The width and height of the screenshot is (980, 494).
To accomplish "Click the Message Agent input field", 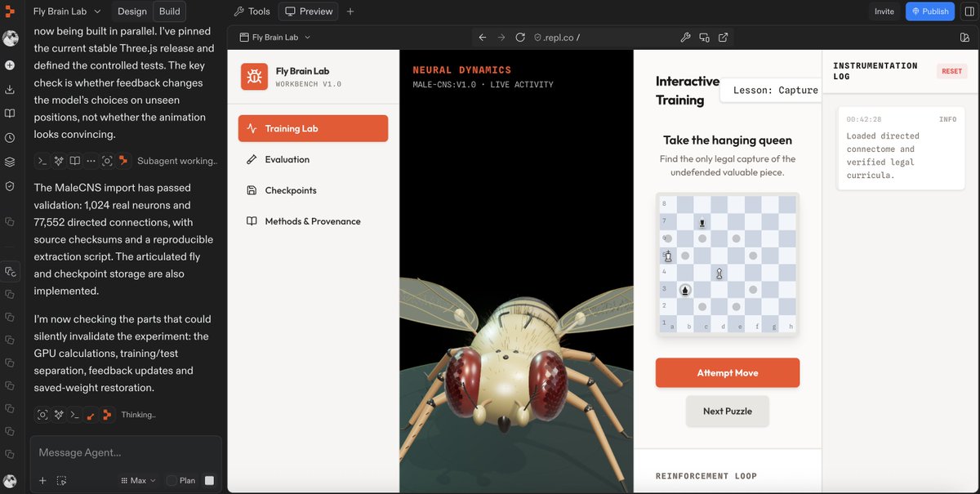I will pyautogui.click(x=126, y=452).
